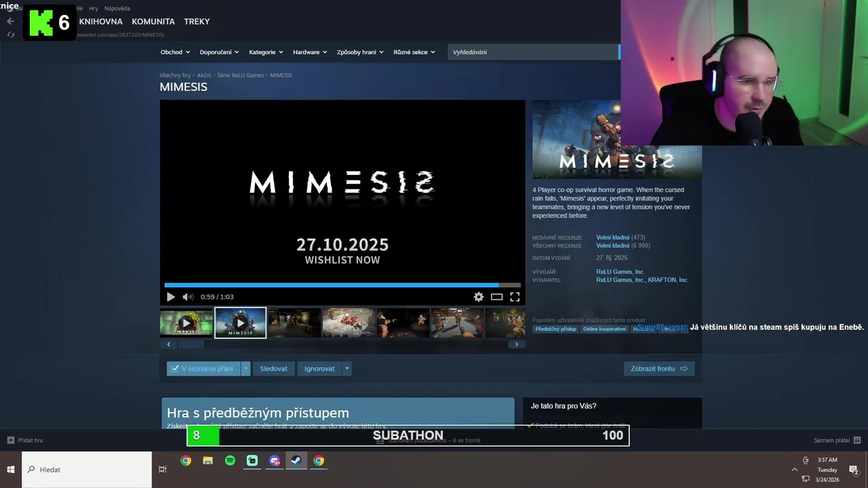
Task: Click 'Všechny hry' breadcrumb link
Action: (x=175, y=75)
